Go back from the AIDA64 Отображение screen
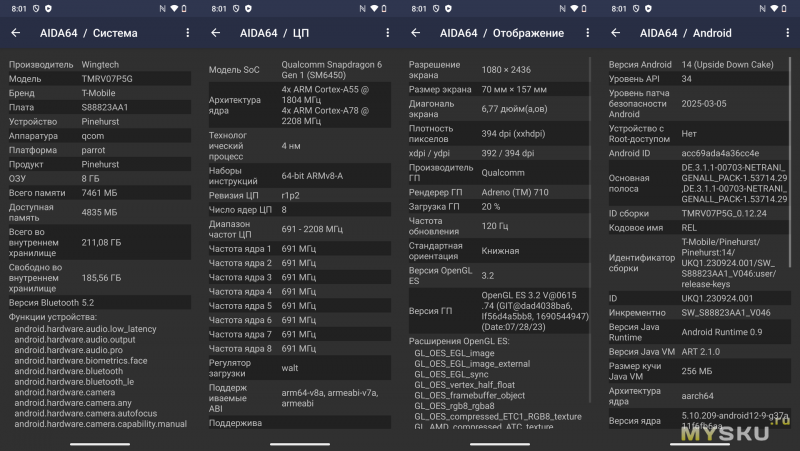Screen dimensions: 800x451 [416, 33]
